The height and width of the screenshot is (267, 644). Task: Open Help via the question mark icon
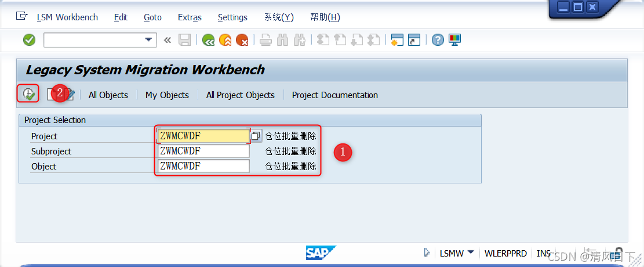click(438, 40)
